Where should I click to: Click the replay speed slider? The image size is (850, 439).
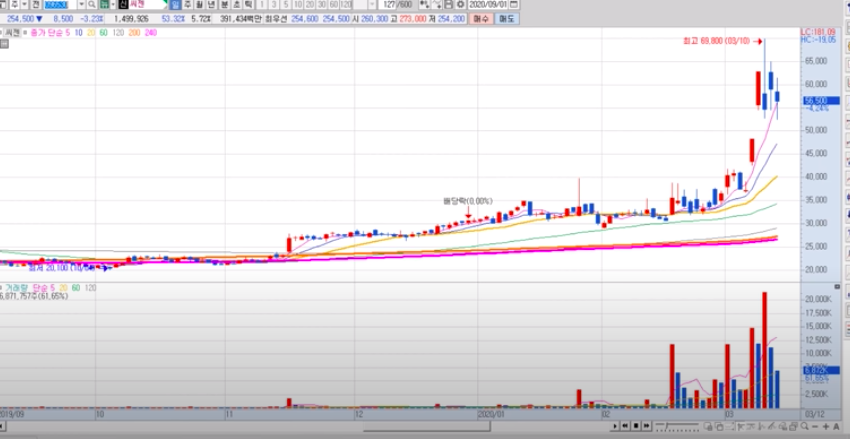677,426
